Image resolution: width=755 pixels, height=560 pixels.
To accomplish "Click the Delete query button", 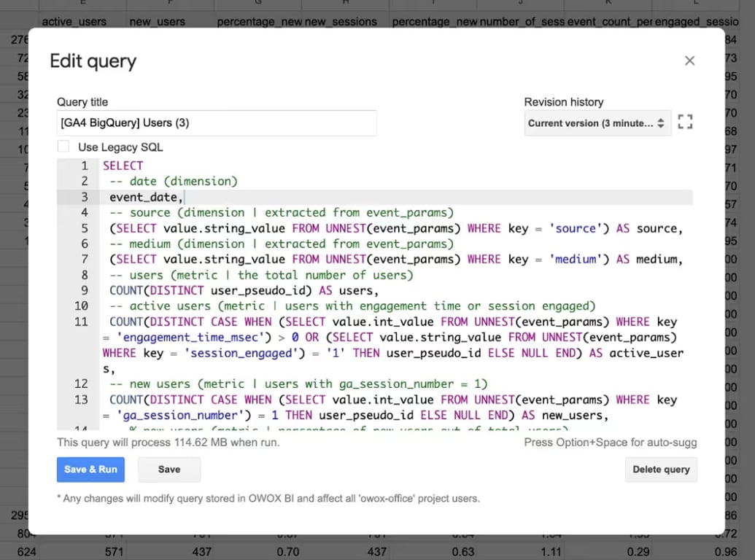I will click(661, 469).
